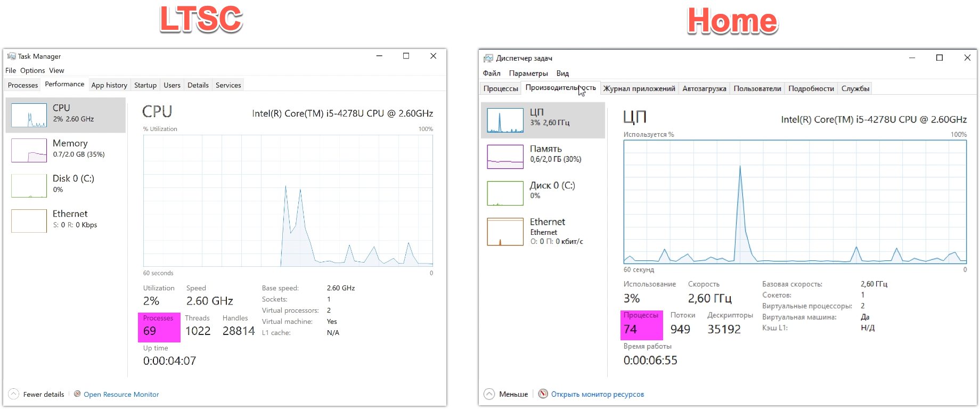
Task: Switch to the App history tab
Action: tap(109, 85)
